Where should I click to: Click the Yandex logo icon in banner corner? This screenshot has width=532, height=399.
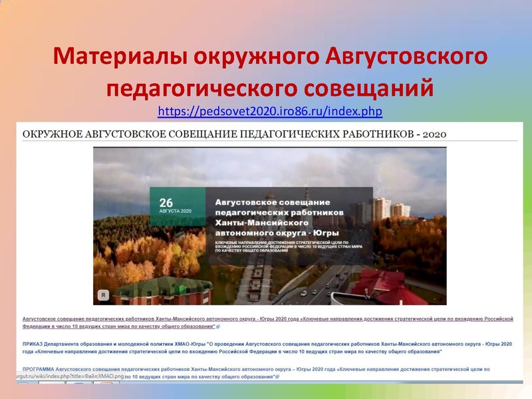point(104,294)
